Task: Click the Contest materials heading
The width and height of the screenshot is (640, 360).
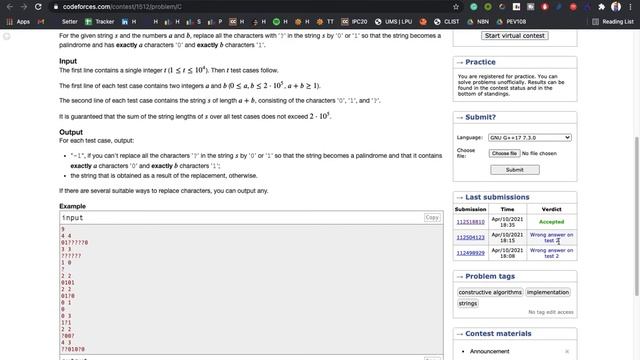Action: pos(498,333)
